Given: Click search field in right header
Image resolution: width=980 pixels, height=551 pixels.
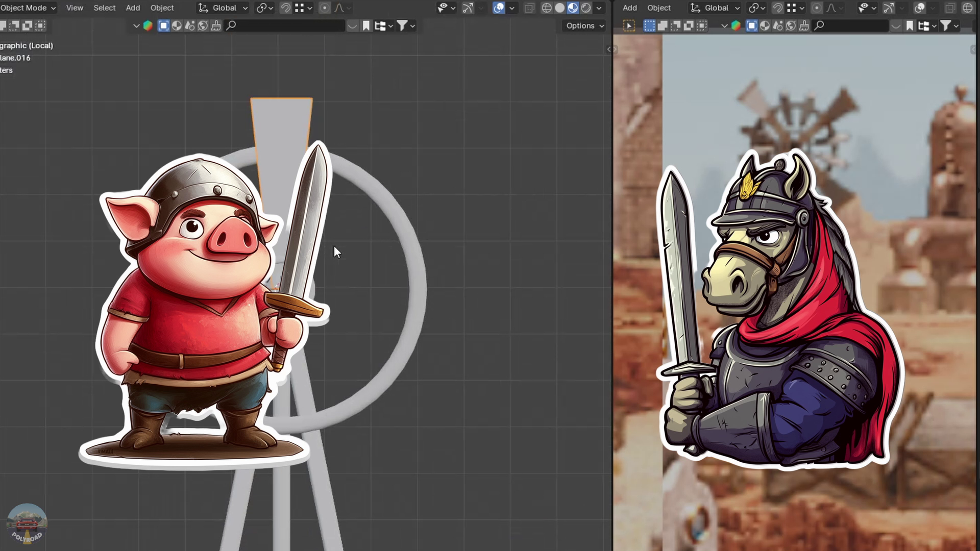Looking at the screenshot, I should 851,26.
